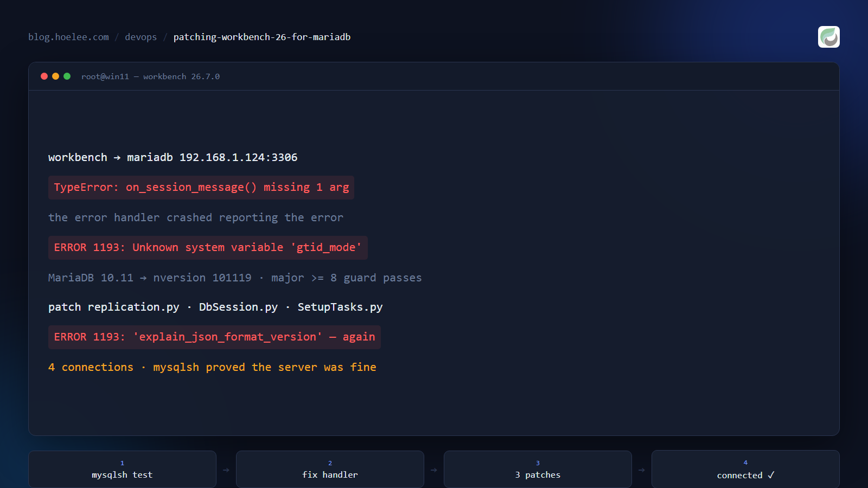Screen dimensions: 868x488
Task: Click the green terminal window dot
Action: (x=67, y=76)
